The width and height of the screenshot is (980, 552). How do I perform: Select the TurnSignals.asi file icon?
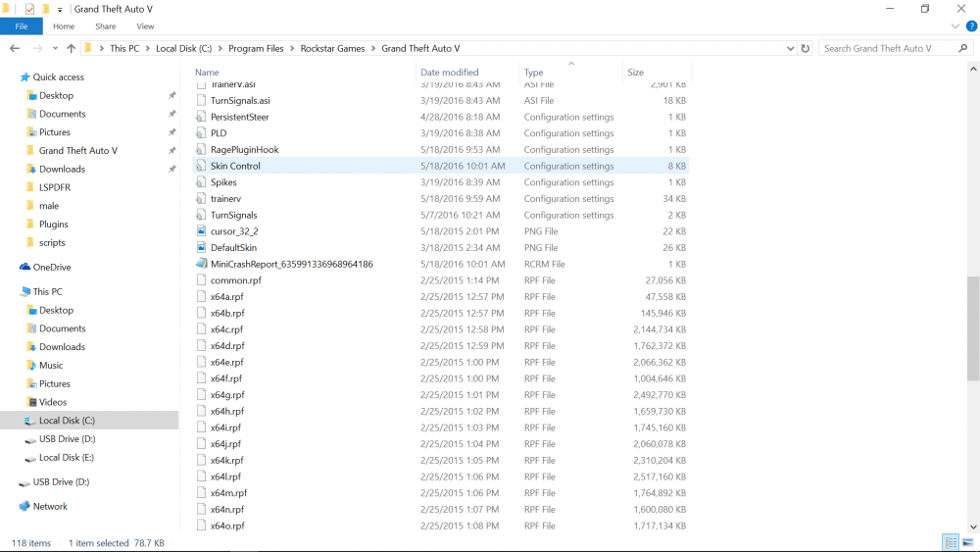(201, 100)
